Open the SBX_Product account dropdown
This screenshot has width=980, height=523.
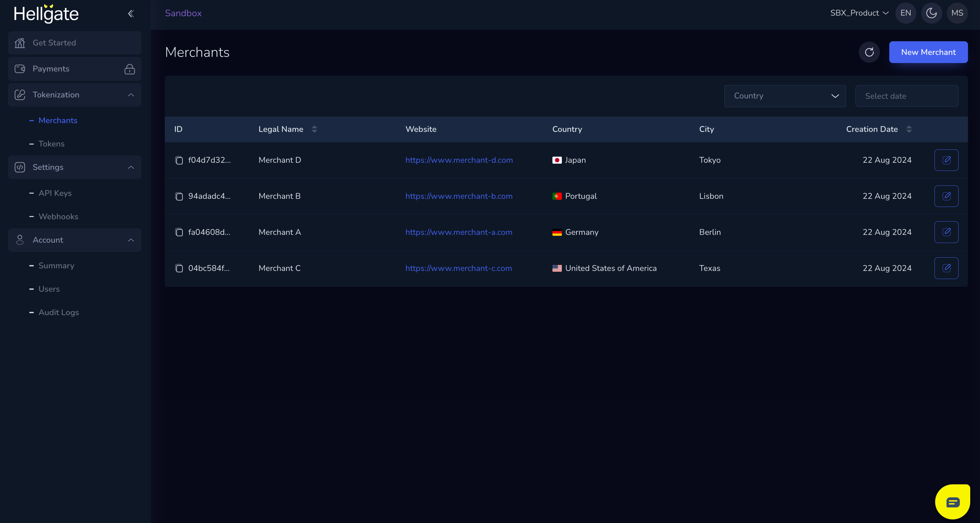point(859,13)
